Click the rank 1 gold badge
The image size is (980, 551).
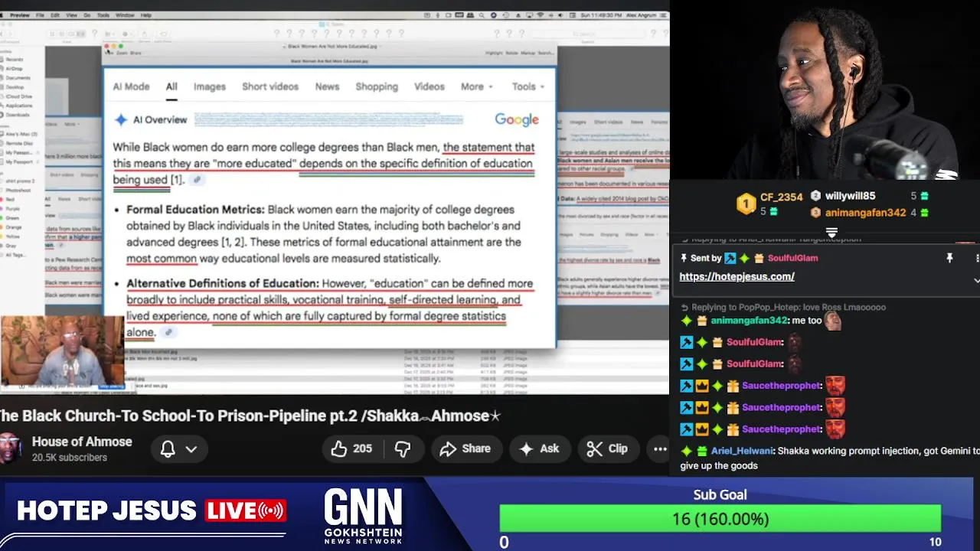[746, 204]
